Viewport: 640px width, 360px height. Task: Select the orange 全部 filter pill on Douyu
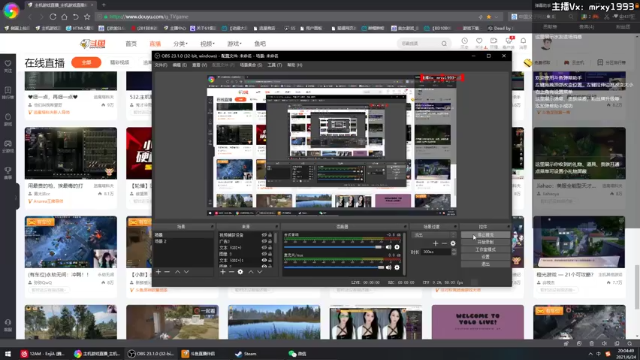pyautogui.click(x=86, y=62)
